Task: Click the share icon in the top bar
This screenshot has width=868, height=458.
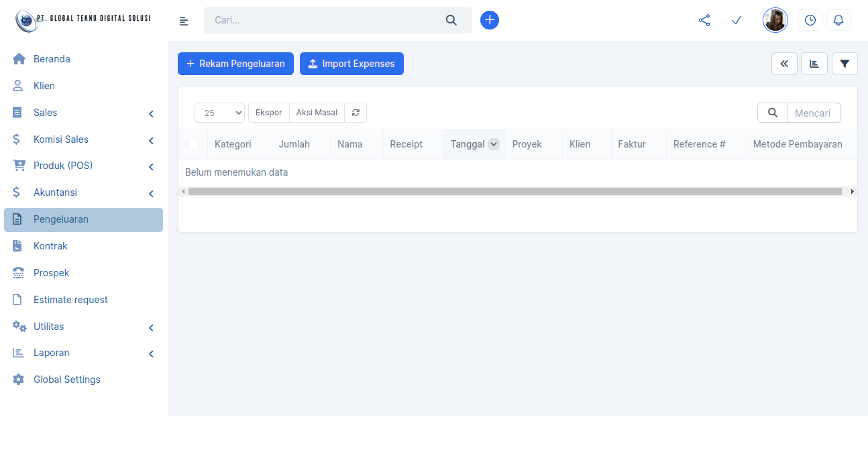Action: (x=704, y=20)
